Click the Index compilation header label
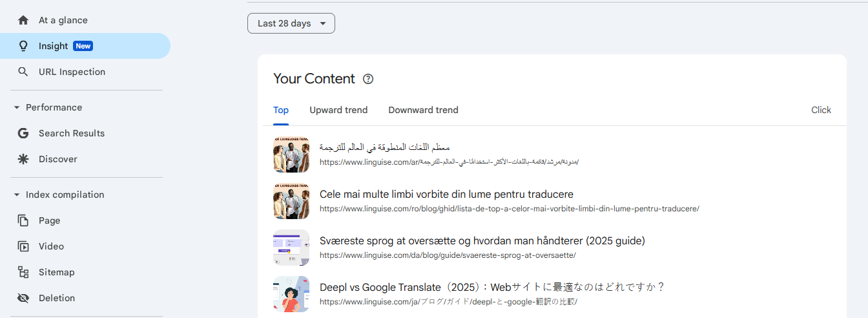 pos(65,195)
